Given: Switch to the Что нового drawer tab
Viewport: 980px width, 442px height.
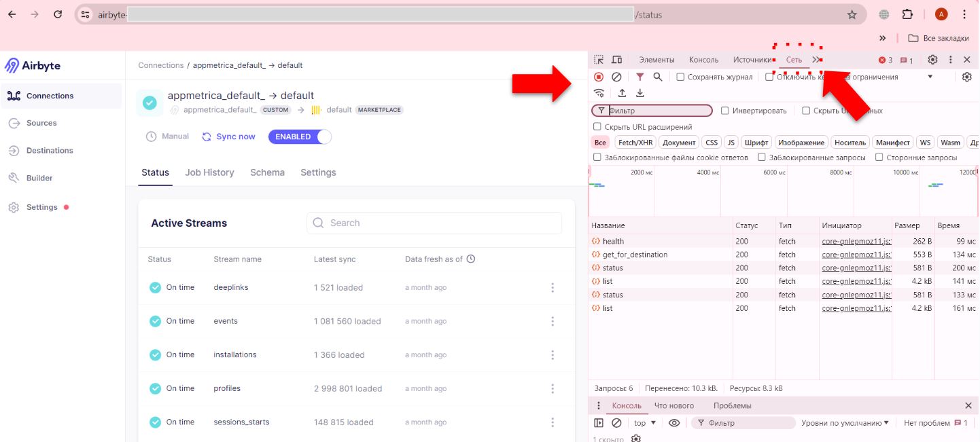Looking at the screenshot, I should [674, 406].
